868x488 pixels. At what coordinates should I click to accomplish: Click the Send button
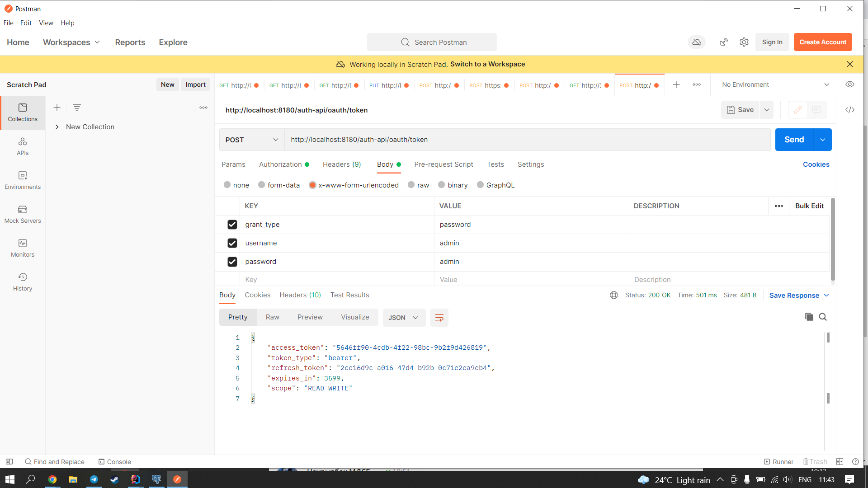(x=794, y=140)
